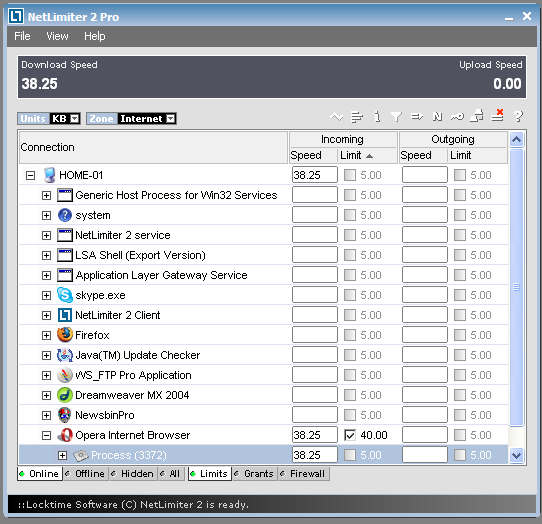Screen dimensions: 542x524
Task: Click the scrollbar down arrow
Action: (516, 455)
